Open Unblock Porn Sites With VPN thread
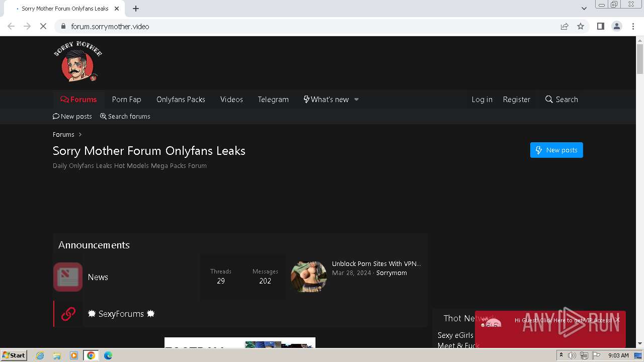 click(376, 263)
